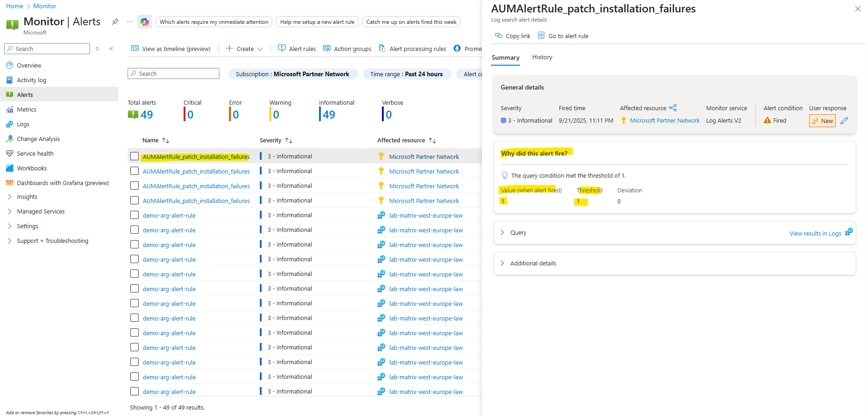Go to Monitor breadcrumb
This screenshot has height=416, width=868.
coord(45,6)
